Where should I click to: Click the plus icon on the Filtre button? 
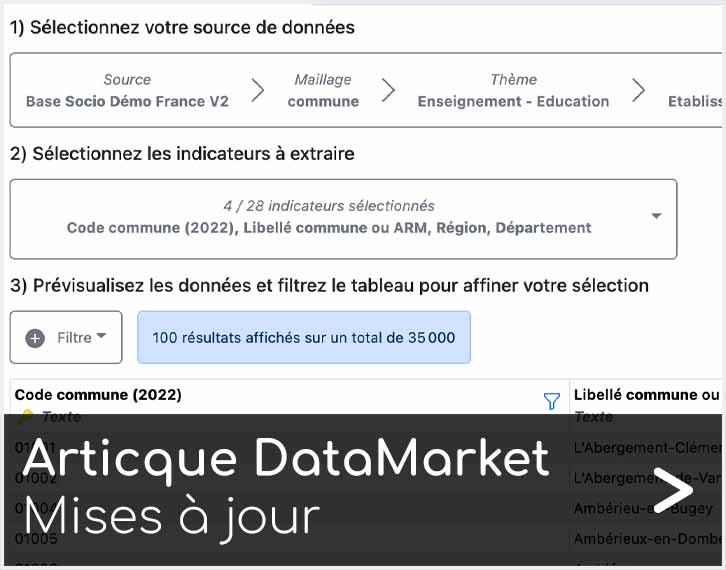pyautogui.click(x=35, y=338)
